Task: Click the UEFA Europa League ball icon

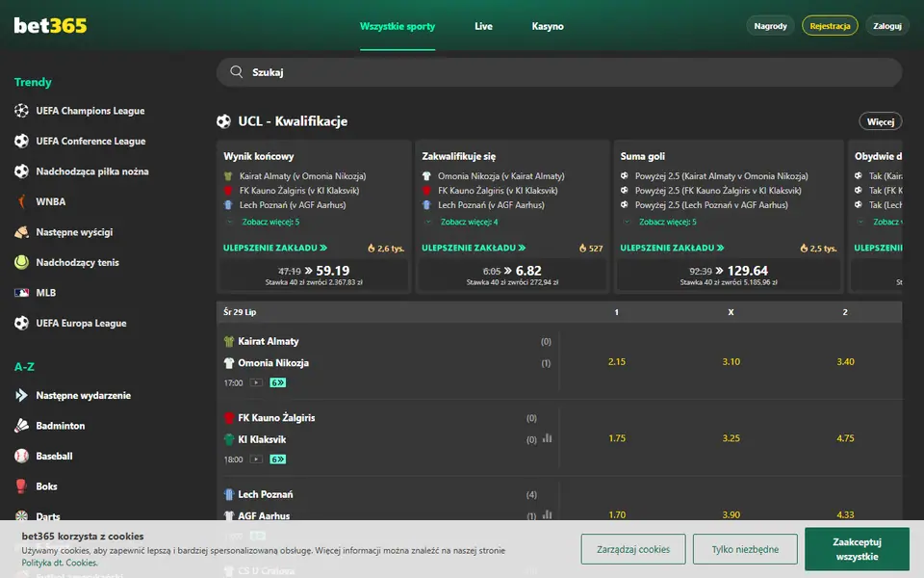Action: pos(21,324)
